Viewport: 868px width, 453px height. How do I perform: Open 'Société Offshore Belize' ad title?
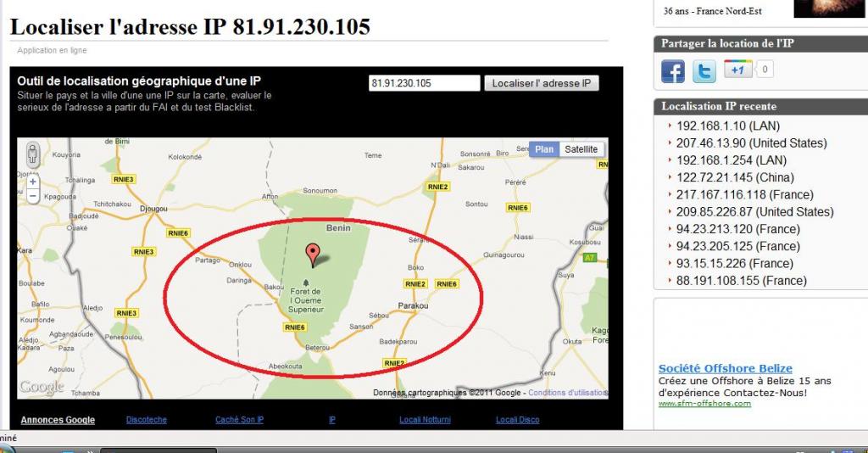coord(726,368)
